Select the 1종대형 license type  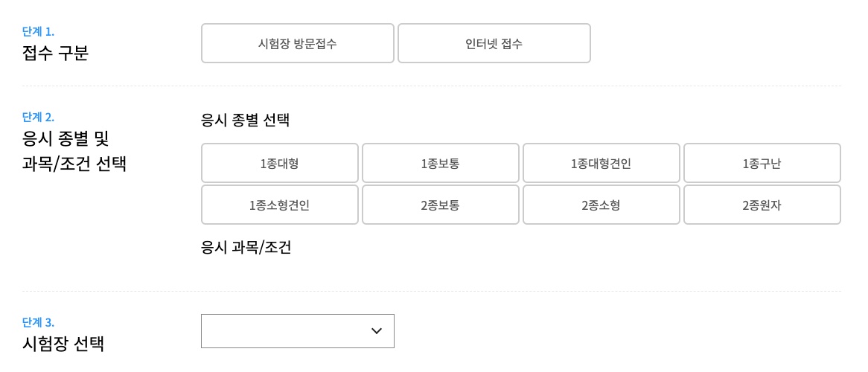point(279,163)
